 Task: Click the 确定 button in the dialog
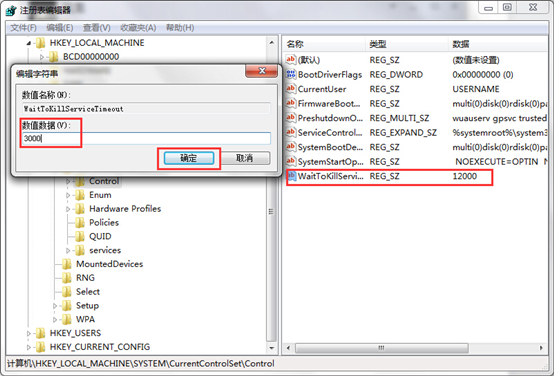tap(189, 158)
